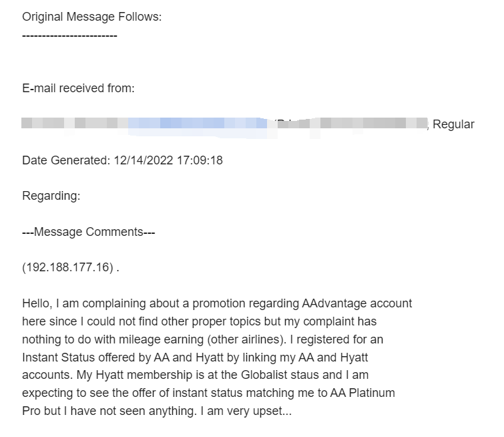The image size is (504, 437).
Task: Click the 'E-mail received from:' label
Action: [78, 88]
